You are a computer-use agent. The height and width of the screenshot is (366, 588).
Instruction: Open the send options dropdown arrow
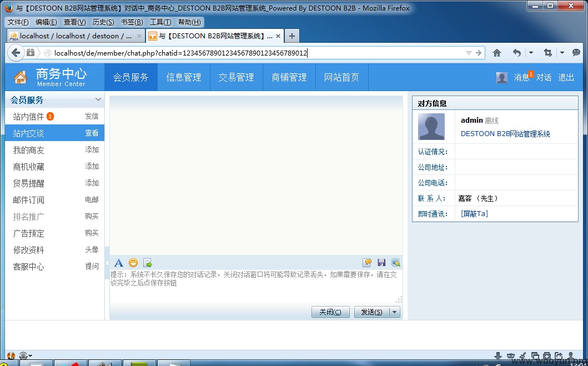[395, 312]
